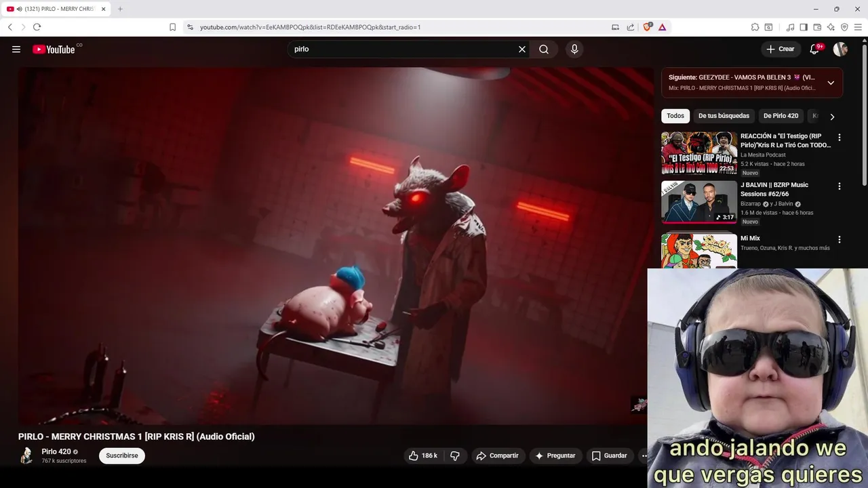Open the extensions puzzle icon
Screen dimensions: 868x488
(x=755, y=27)
